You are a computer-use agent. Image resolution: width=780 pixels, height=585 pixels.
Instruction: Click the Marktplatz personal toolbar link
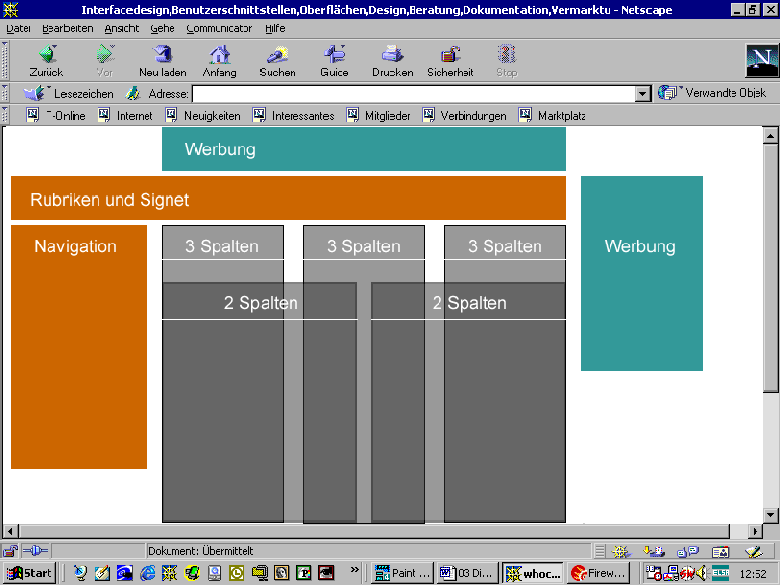point(551,116)
